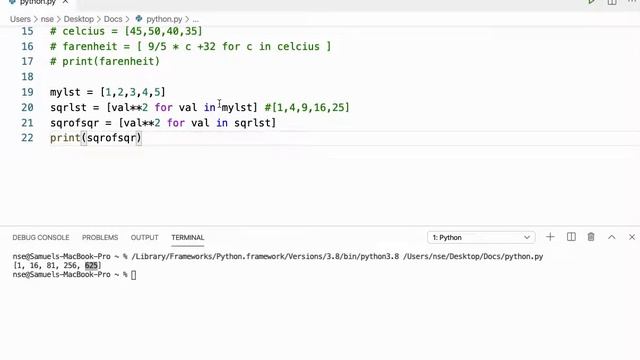Add a new terminal with plus icon
This screenshot has height=360, width=640.
click(550, 237)
